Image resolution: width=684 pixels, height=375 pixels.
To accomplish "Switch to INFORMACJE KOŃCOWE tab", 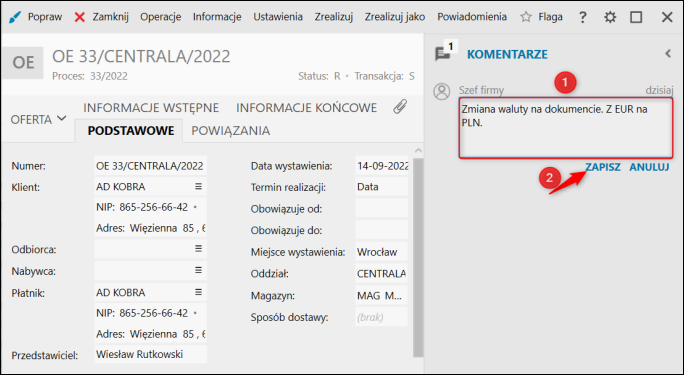I will 306,108.
